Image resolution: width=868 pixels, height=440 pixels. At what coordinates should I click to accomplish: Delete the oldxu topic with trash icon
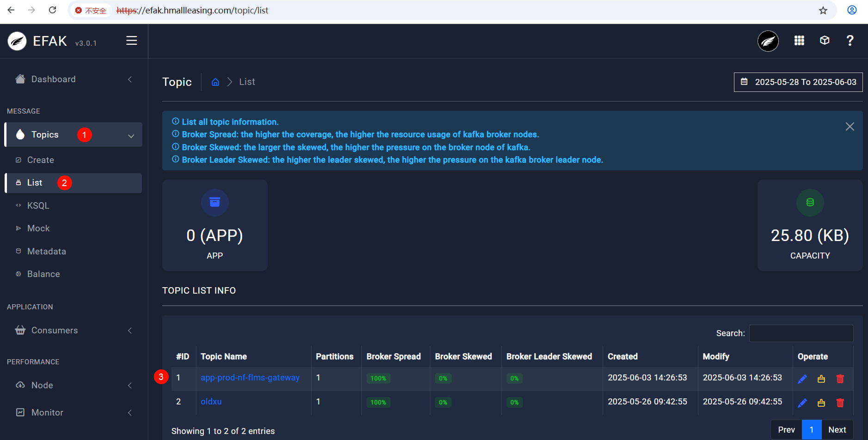tap(840, 403)
